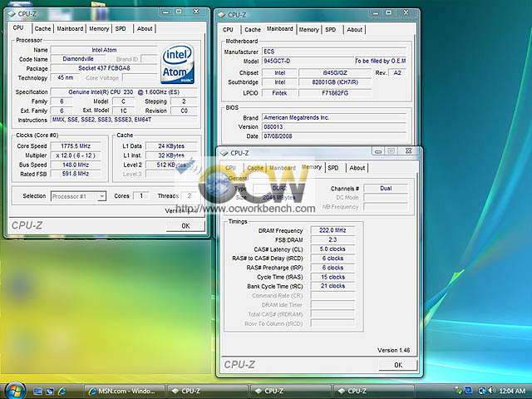532x399 pixels.
Task: Open Memory tab in Mainboard window
Action: (308, 30)
